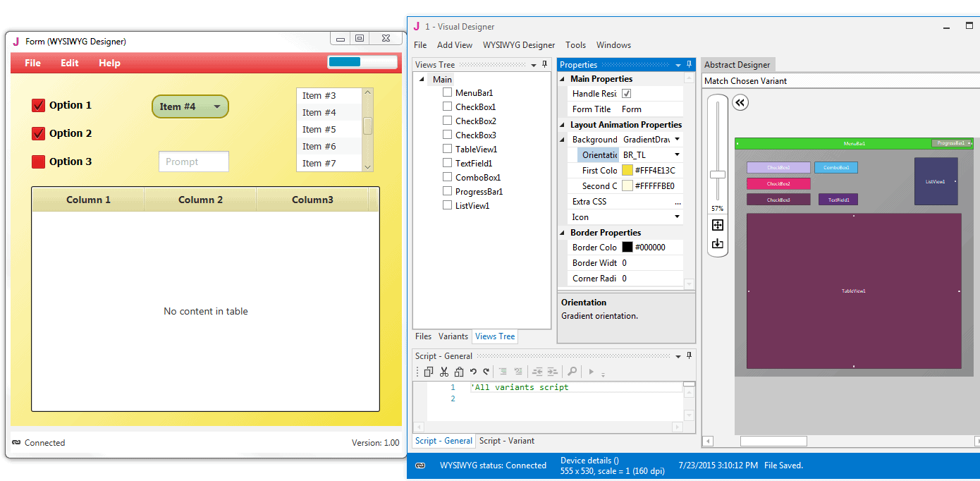980x481 pixels.
Task: Click the collapse double-chevron button in the Abstract Designer
Action: [740, 103]
